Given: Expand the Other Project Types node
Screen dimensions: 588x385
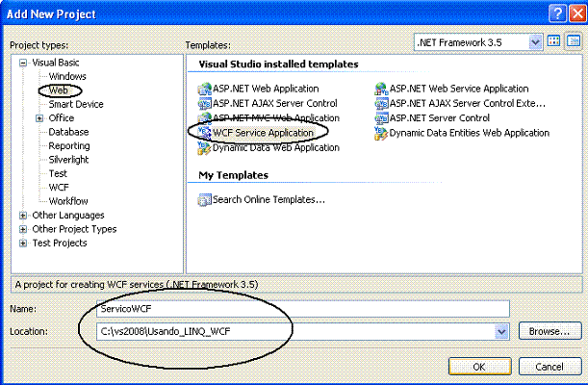Looking at the screenshot, I should (x=23, y=229).
